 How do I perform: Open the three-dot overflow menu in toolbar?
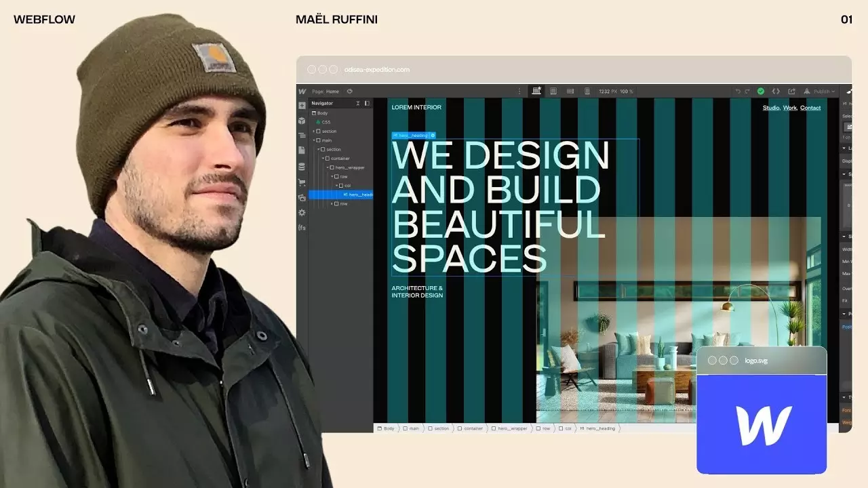click(x=519, y=91)
